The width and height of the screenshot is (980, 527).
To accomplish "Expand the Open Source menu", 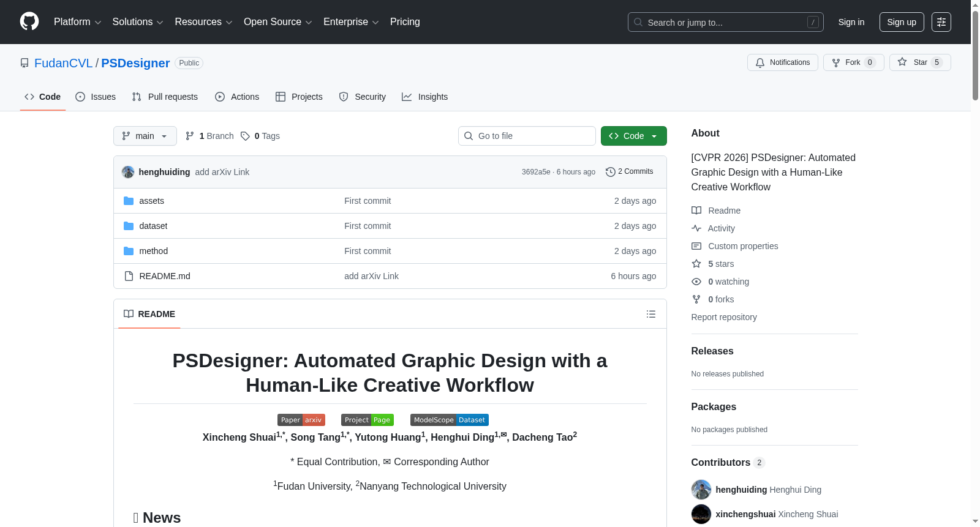I will coord(278,22).
